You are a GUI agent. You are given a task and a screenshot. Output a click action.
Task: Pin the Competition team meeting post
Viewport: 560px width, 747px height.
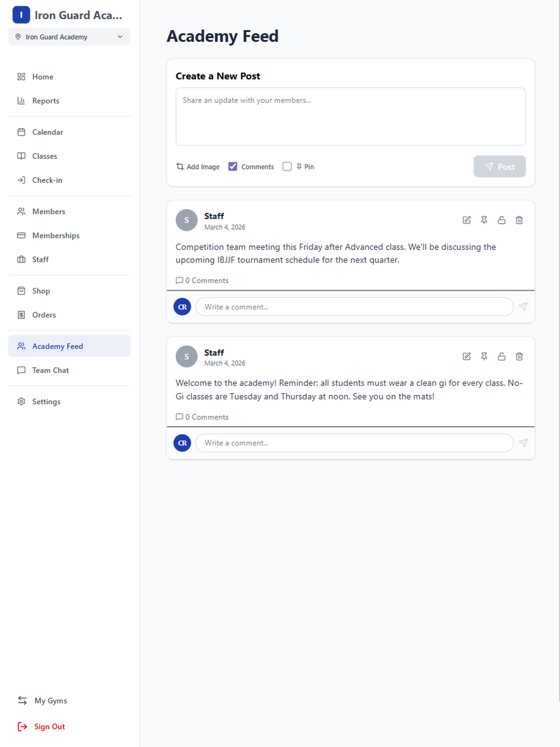(x=484, y=220)
